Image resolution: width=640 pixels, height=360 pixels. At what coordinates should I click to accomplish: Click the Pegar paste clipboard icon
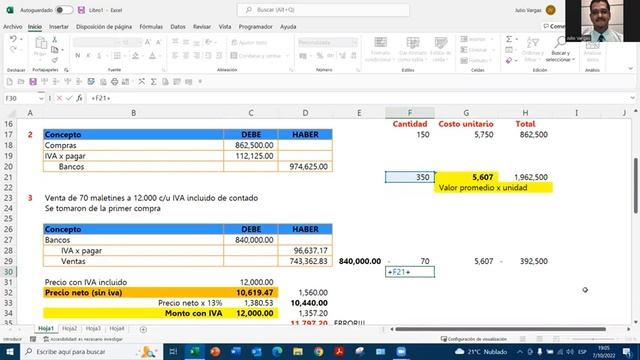click(40, 43)
